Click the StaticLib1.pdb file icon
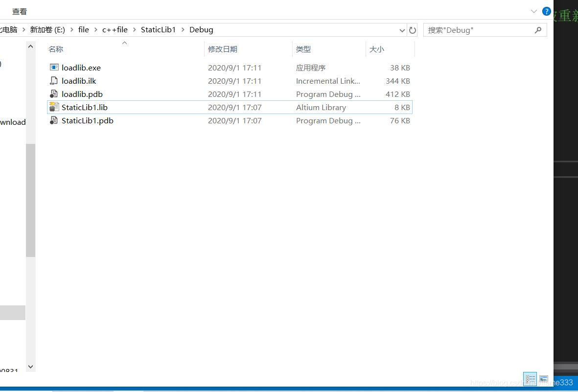 coord(54,120)
